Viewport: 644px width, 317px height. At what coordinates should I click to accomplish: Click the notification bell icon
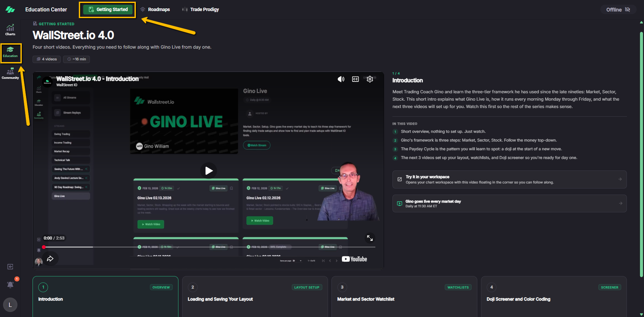point(10,284)
